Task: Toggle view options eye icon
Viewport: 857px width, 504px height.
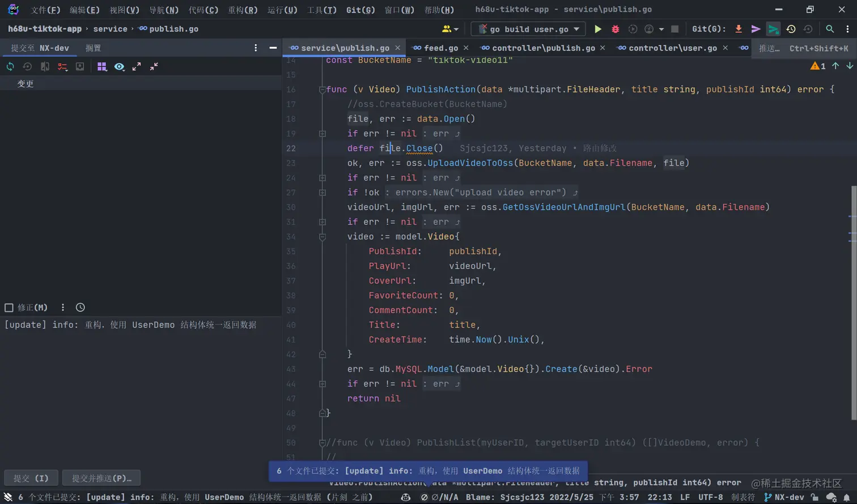Action: [x=119, y=67]
